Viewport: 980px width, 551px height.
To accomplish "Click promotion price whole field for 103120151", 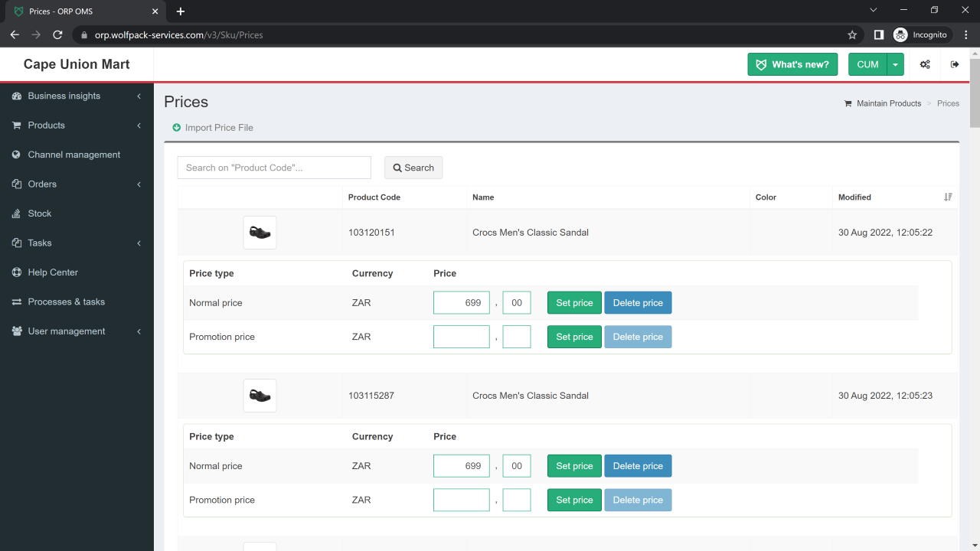I will coord(462,337).
